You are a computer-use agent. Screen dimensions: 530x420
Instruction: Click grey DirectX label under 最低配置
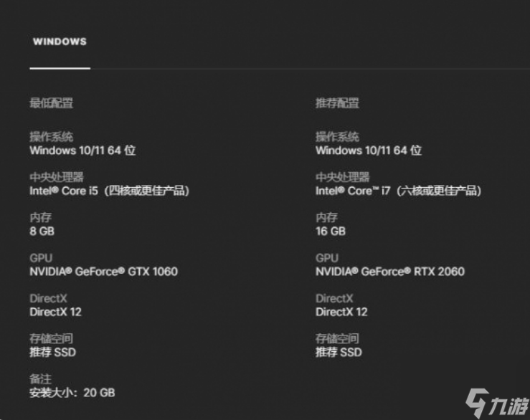(48, 298)
